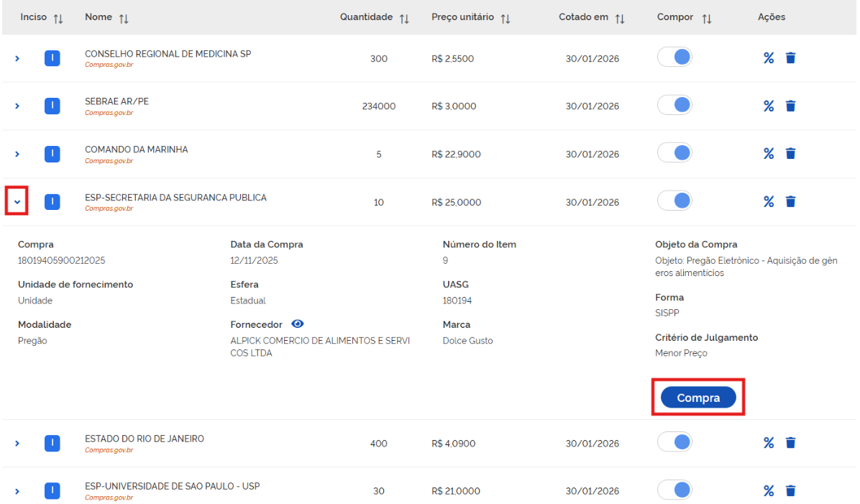Viewport: 860px width, 504px height.
Task: Open Compras.gov.br link under COMANDO DA MARINHA
Action: pos(109,161)
